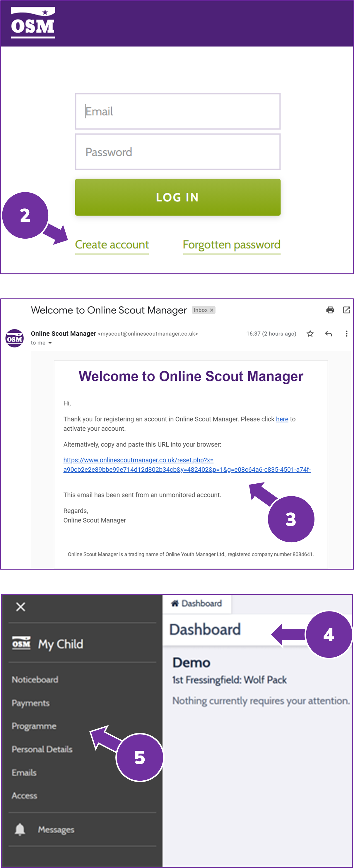This screenshot has width=354, height=868.
Task: Select Noticeboard in the My Child menu
Action: 35,679
